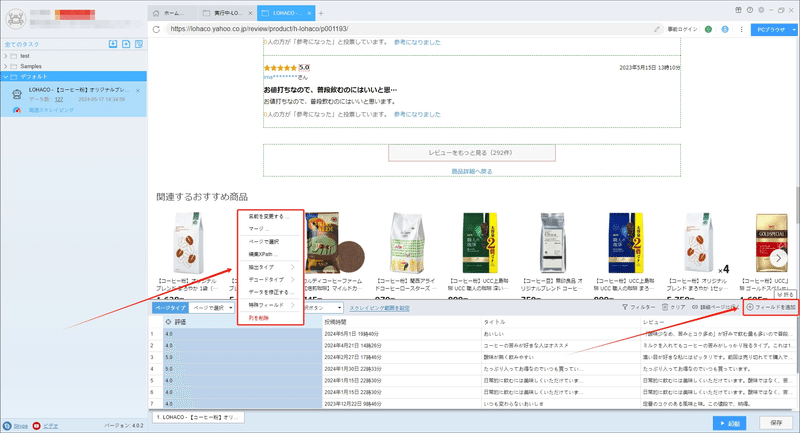Click the 折る collapse toggle

tap(785, 294)
